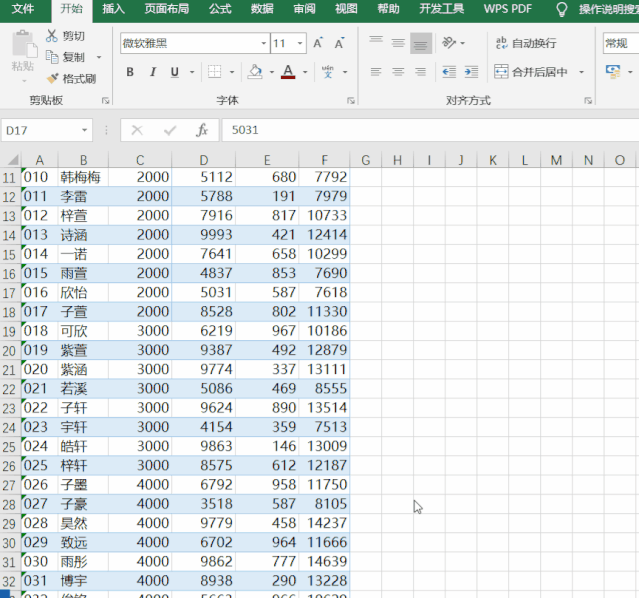
Task: Expand fill color dropdown arrow
Action: pyautogui.click(x=271, y=73)
